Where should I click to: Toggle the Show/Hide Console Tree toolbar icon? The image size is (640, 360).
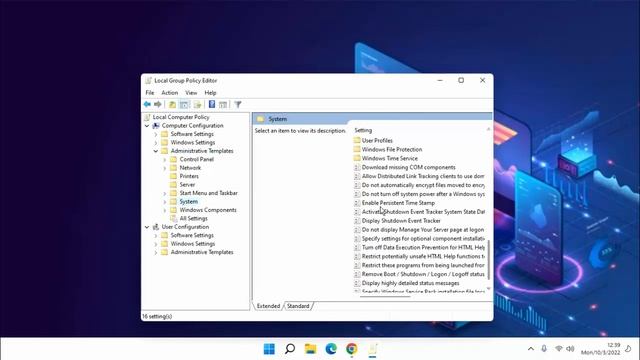click(x=184, y=104)
